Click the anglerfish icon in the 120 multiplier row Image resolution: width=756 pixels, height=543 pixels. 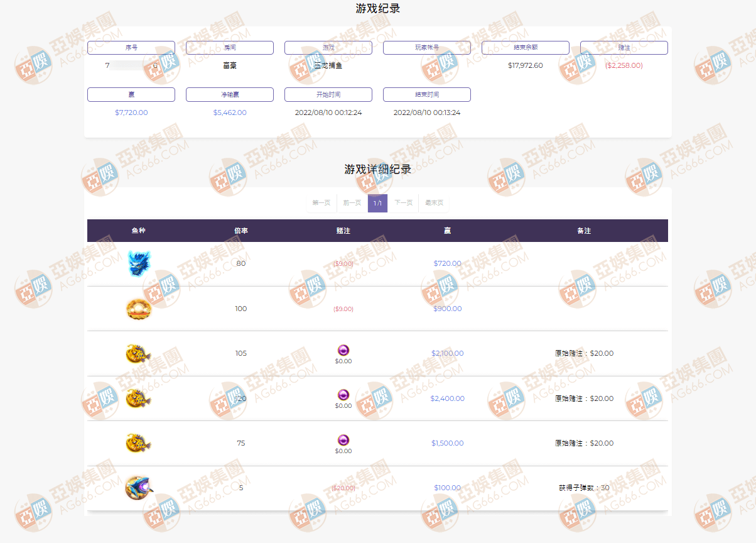coord(138,398)
